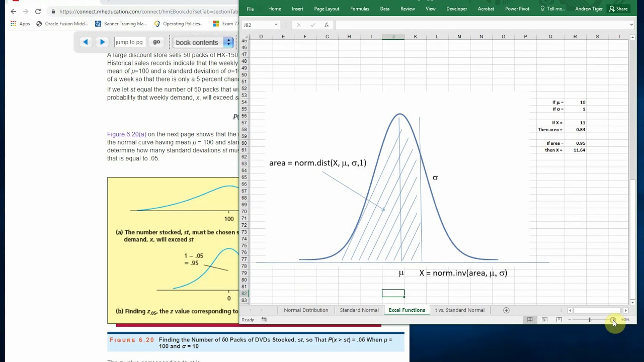644x362 pixels.
Task: Click the Insert Function fx icon
Action: (x=326, y=25)
